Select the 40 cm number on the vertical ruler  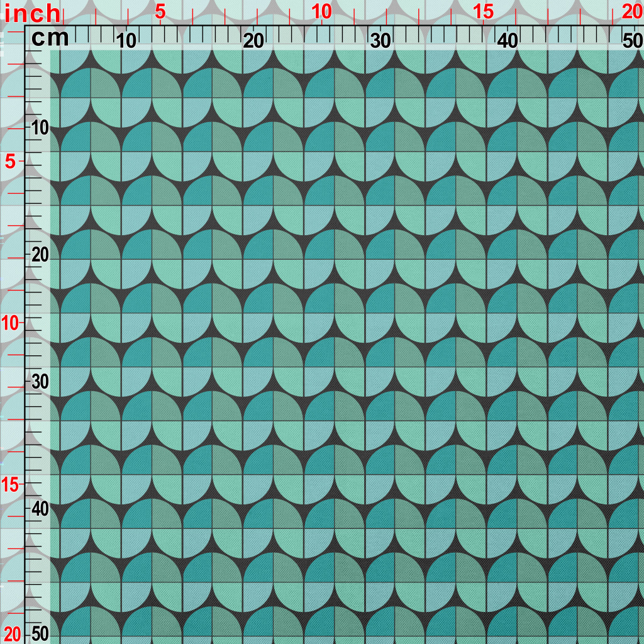click(40, 508)
